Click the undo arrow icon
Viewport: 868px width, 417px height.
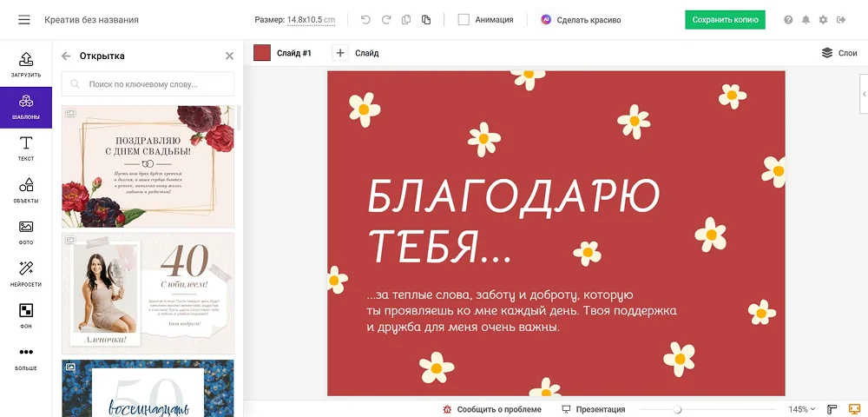[x=365, y=20]
